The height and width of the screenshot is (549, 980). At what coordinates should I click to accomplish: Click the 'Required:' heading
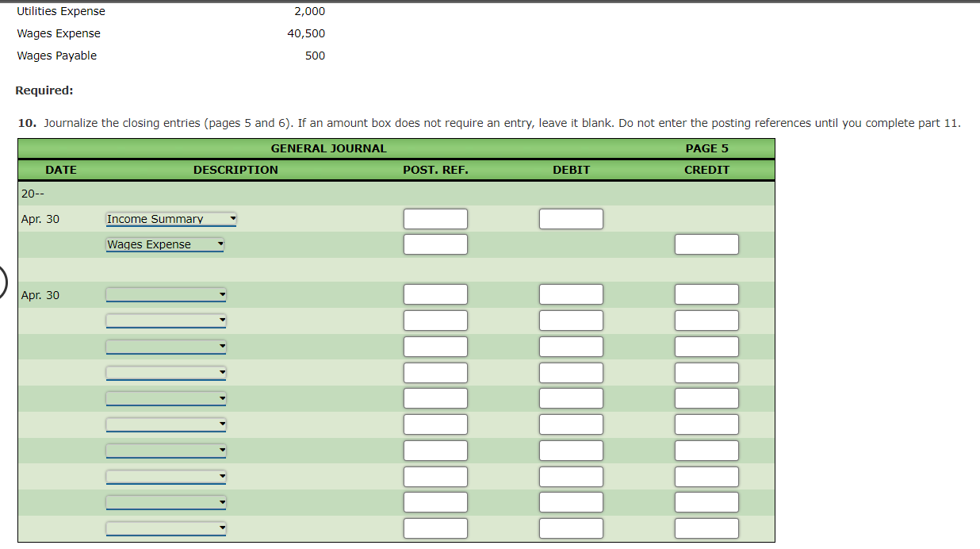click(44, 90)
